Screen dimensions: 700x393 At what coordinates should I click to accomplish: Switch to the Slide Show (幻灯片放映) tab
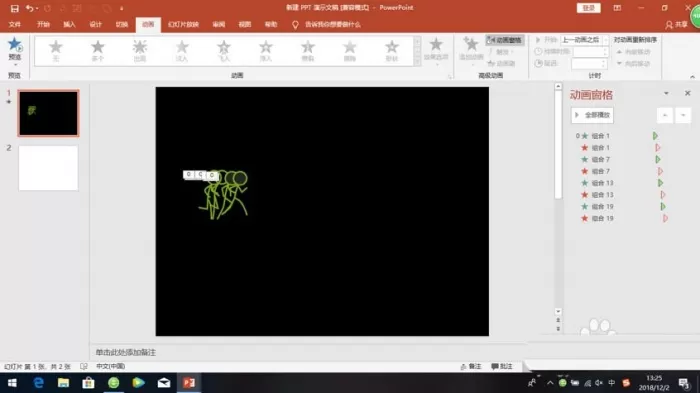click(183, 25)
